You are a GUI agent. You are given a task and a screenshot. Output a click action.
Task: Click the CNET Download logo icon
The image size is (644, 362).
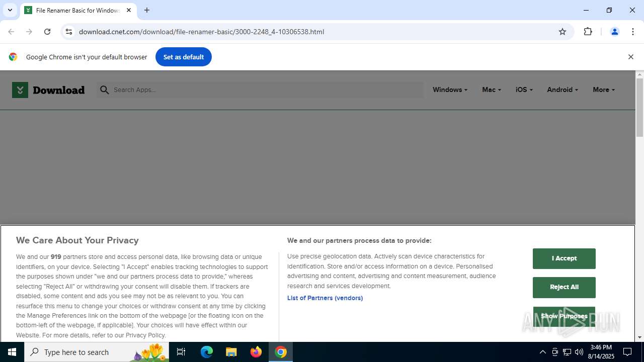(20, 90)
